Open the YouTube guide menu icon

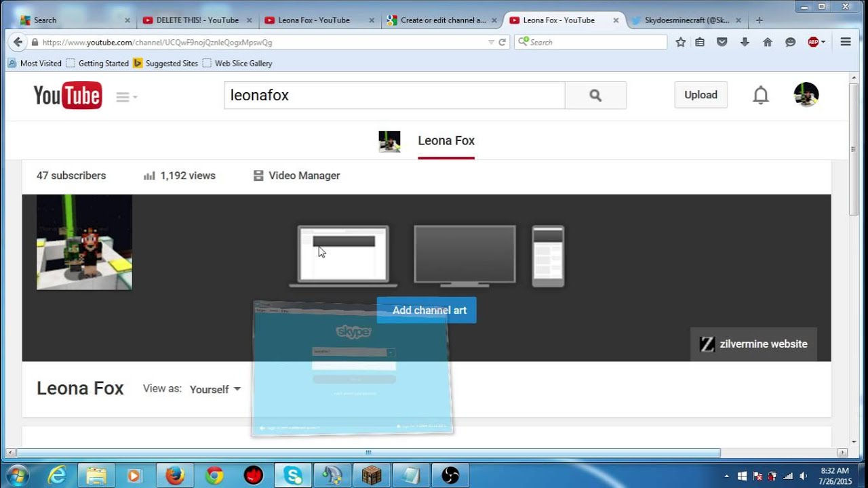(x=126, y=97)
